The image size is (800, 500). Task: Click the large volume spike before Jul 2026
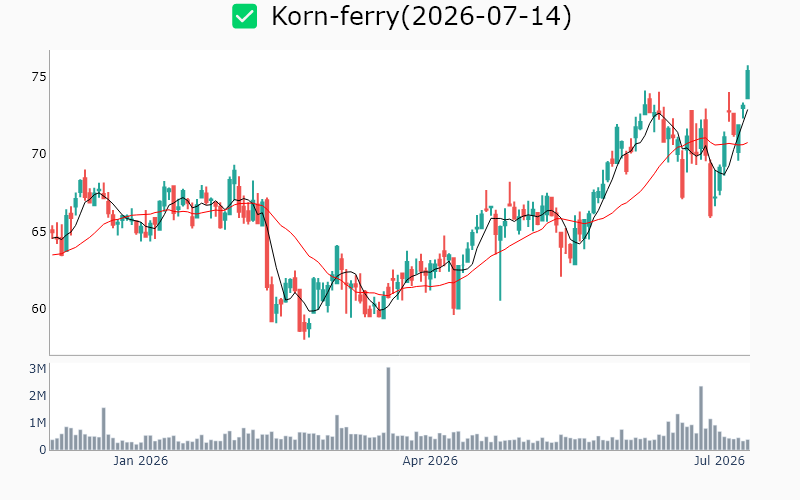[701, 418]
